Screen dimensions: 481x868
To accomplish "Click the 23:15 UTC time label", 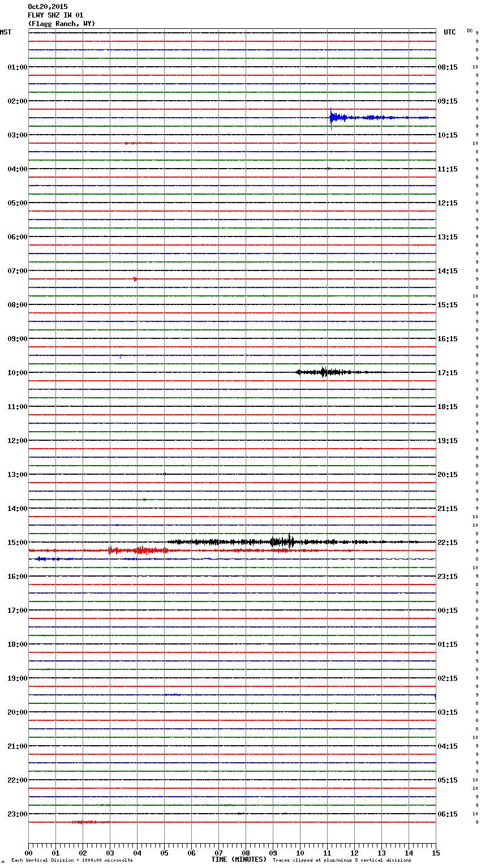I will pos(448,577).
